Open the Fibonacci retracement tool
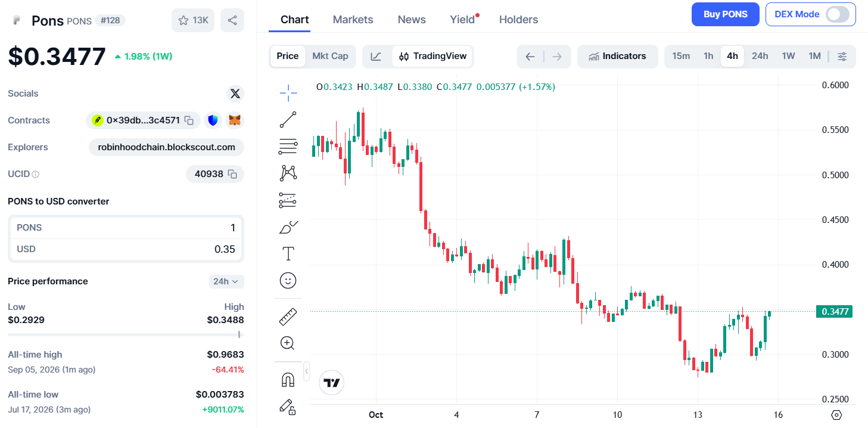 (x=288, y=146)
